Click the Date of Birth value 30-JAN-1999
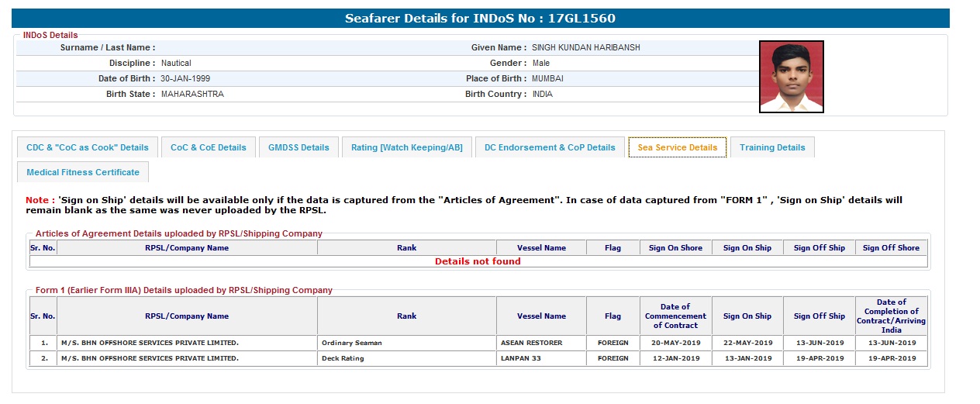This screenshot has height=404, width=980. click(x=185, y=78)
